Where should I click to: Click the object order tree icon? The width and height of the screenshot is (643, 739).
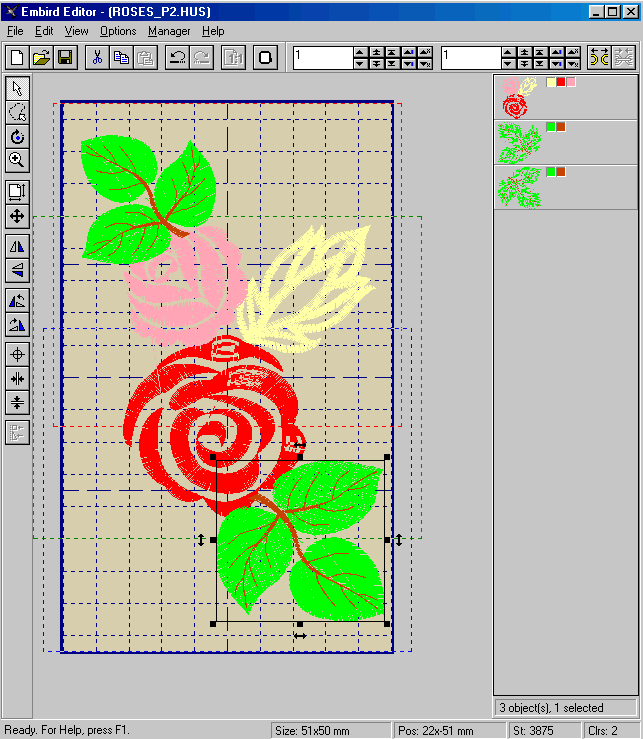coord(17,433)
